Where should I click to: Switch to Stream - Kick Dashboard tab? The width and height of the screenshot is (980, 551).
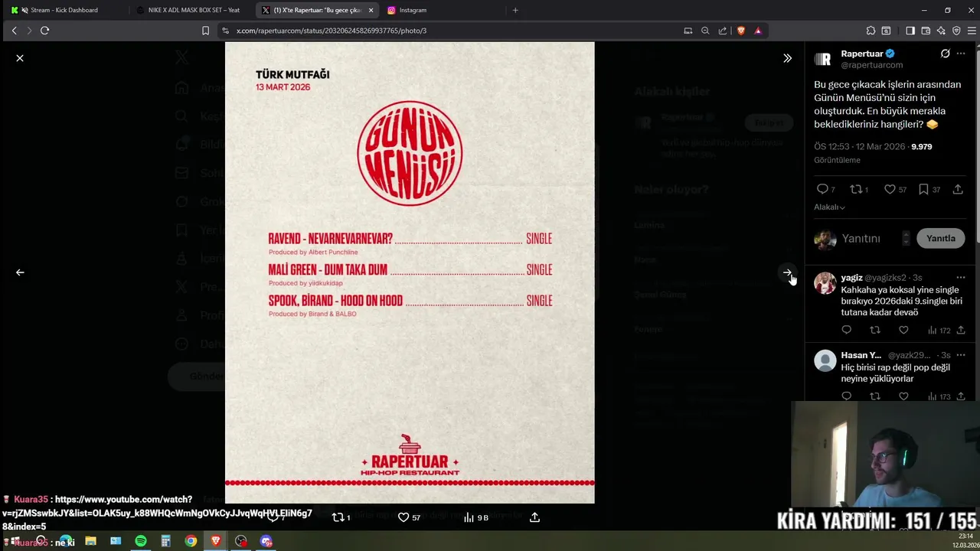pyautogui.click(x=63, y=10)
